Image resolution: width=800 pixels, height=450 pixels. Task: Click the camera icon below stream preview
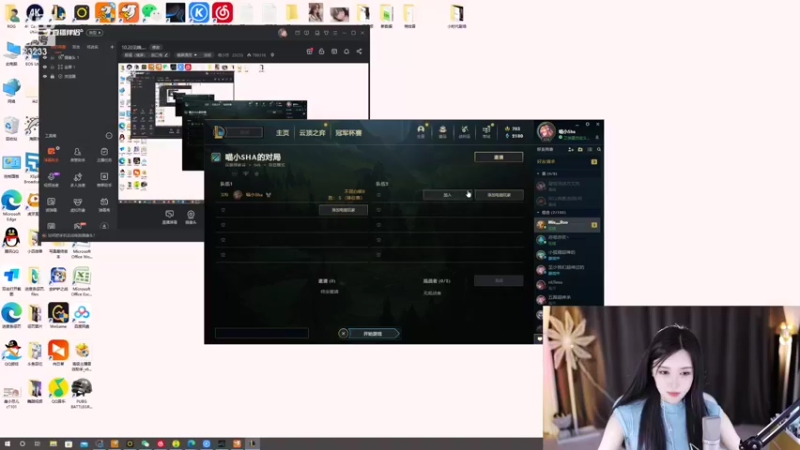click(x=190, y=217)
